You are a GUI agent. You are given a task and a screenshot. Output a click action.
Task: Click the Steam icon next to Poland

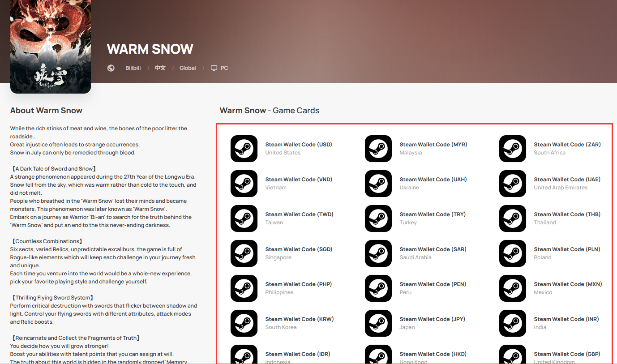click(x=513, y=253)
